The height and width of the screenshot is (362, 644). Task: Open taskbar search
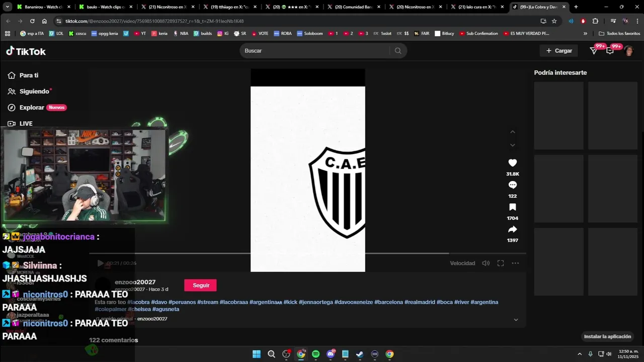click(x=271, y=354)
